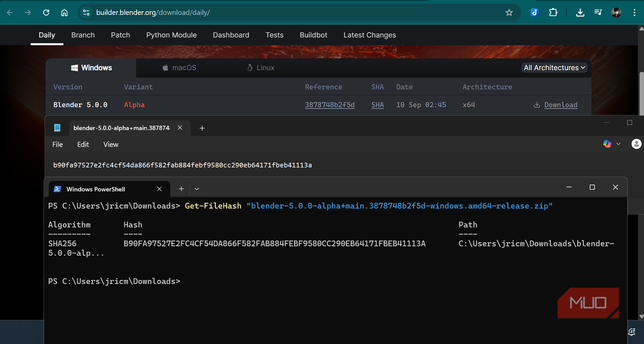
Task: Add a new PowerShell tab
Action: pos(181,189)
